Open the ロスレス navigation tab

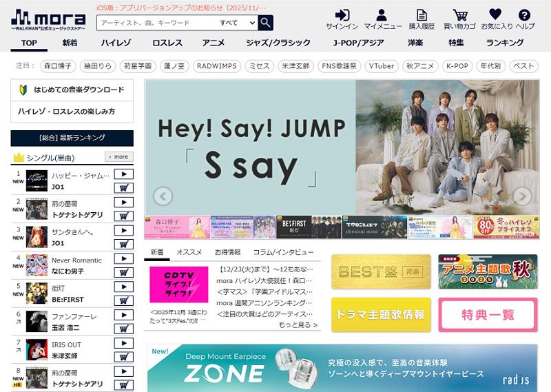pos(167,43)
